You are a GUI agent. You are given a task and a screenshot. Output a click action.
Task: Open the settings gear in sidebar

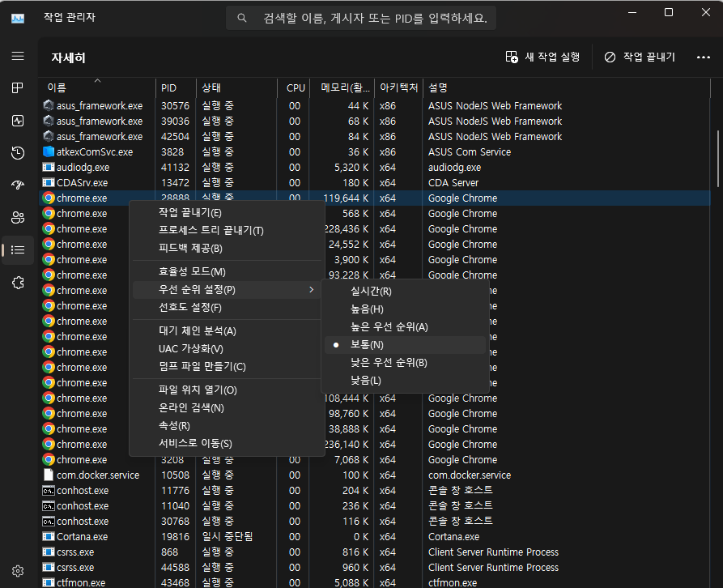pyautogui.click(x=18, y=571)
